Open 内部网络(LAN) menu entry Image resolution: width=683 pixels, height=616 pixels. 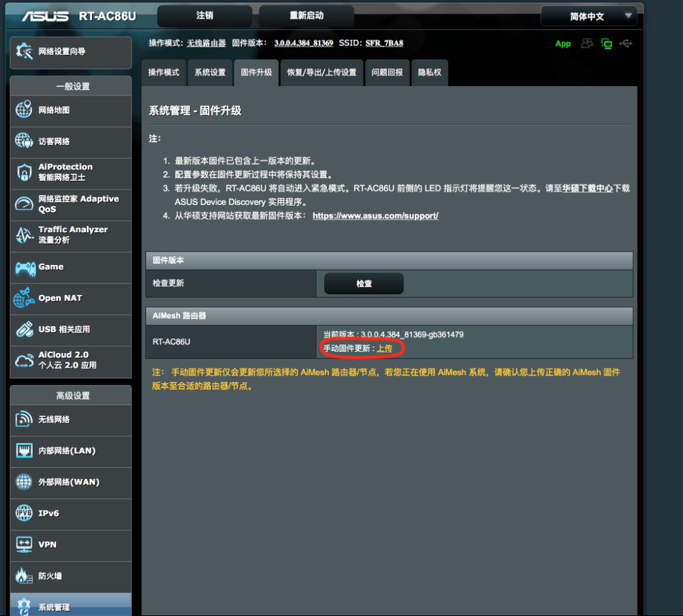point(71,451)
